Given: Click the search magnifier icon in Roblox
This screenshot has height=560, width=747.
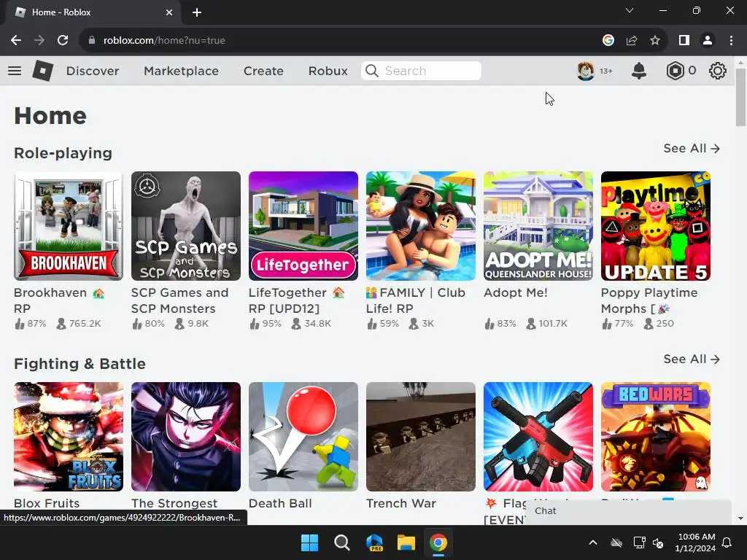Looking at the screenshot, I should coord(371,71).
